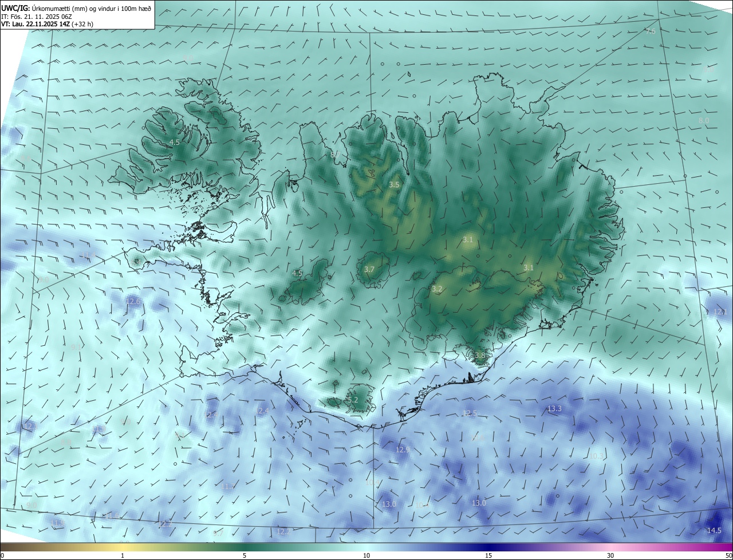Click the 14.5 value on the map
733x560 pixels.
coord(714,531)
